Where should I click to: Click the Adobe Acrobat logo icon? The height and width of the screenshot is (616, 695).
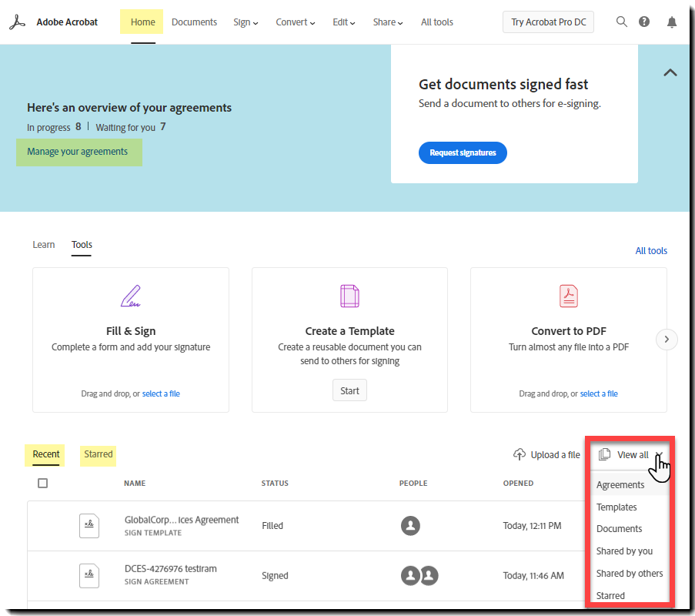[17, 22]
